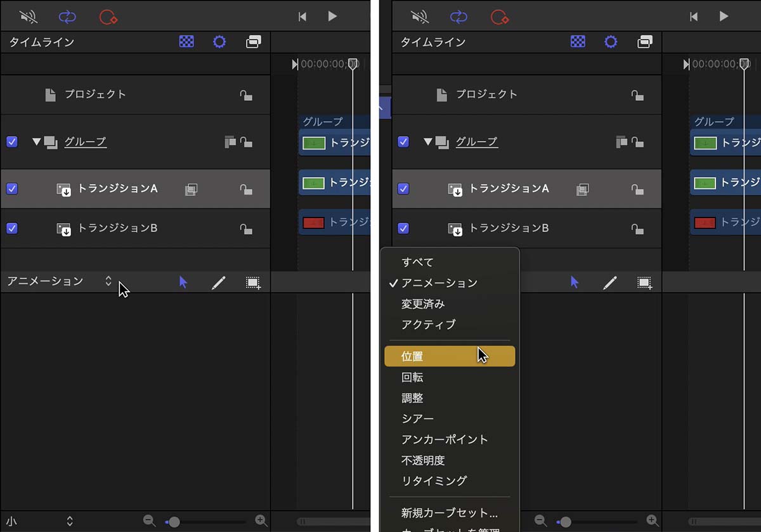Screen dimensions: 761x532
Task: Toggle loop playback in left screenshot
Action: pos(67,16)
